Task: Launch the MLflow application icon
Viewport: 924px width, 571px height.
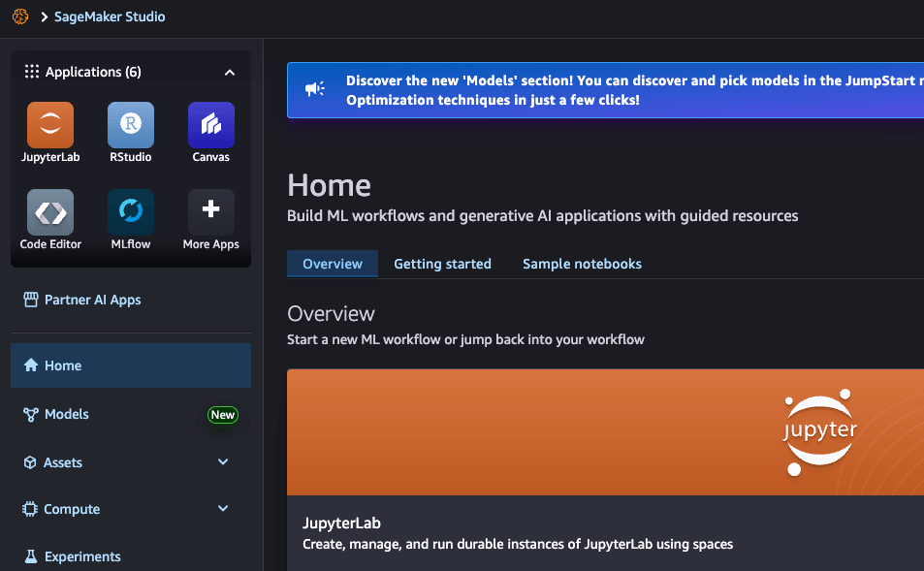Action: [x=131, y=212]
